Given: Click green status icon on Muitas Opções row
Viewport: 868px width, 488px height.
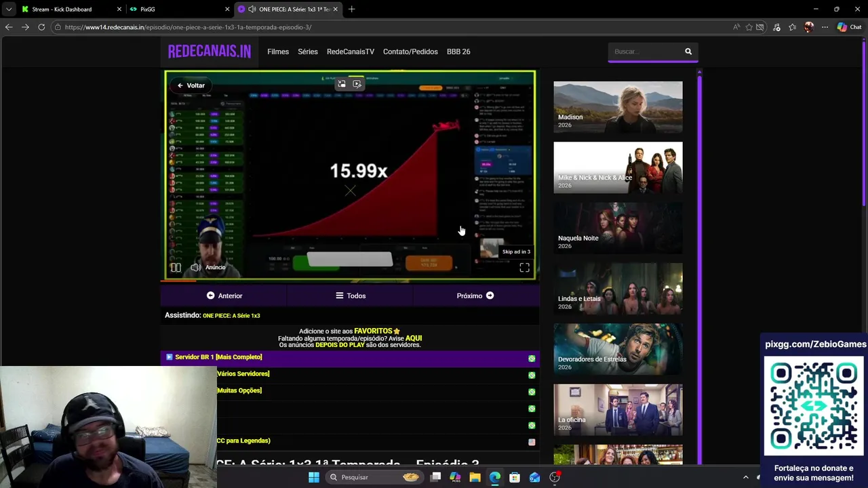Looking at the screenshot, I should coord(532,392).
